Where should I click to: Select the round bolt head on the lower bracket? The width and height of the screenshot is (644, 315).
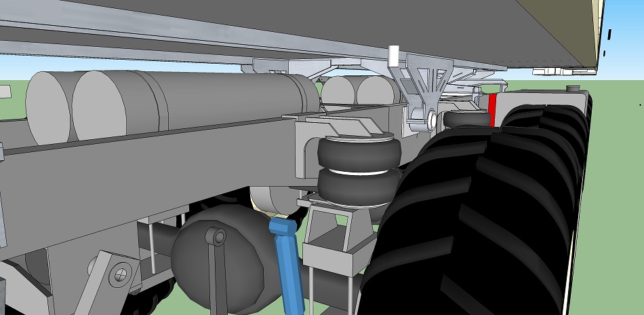point(121,275)
